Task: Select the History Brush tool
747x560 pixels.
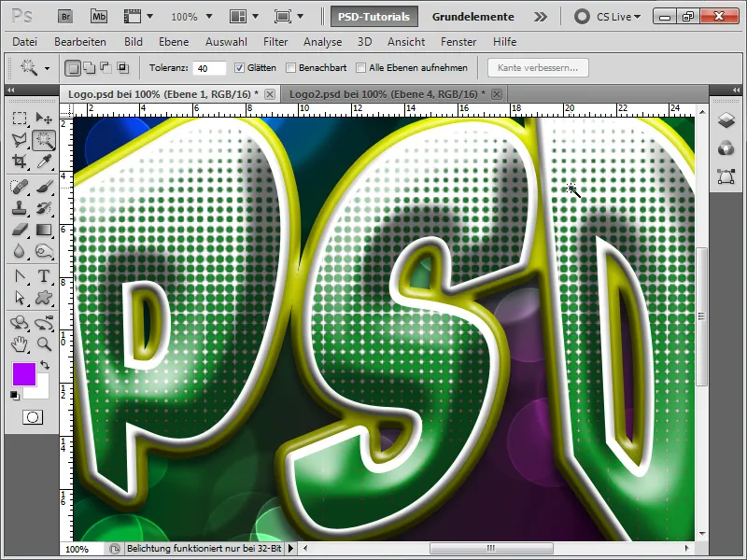Action: click(44, 208)
